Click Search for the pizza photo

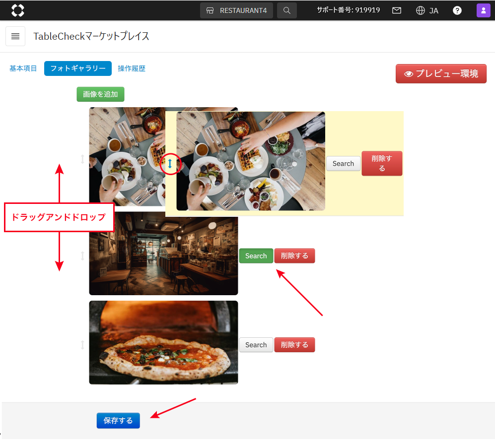(256, 345)
